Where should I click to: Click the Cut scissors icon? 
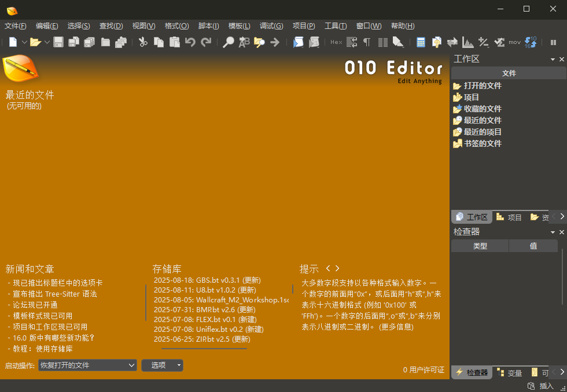coord(143,42)
